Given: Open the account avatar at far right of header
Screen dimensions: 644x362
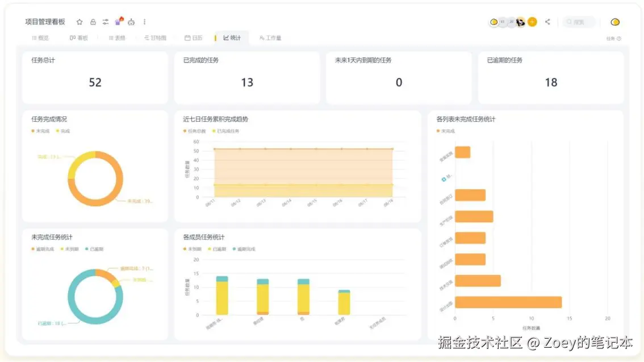Looking at the screenshot, I should pyautogui.click(x=615, y=22).
